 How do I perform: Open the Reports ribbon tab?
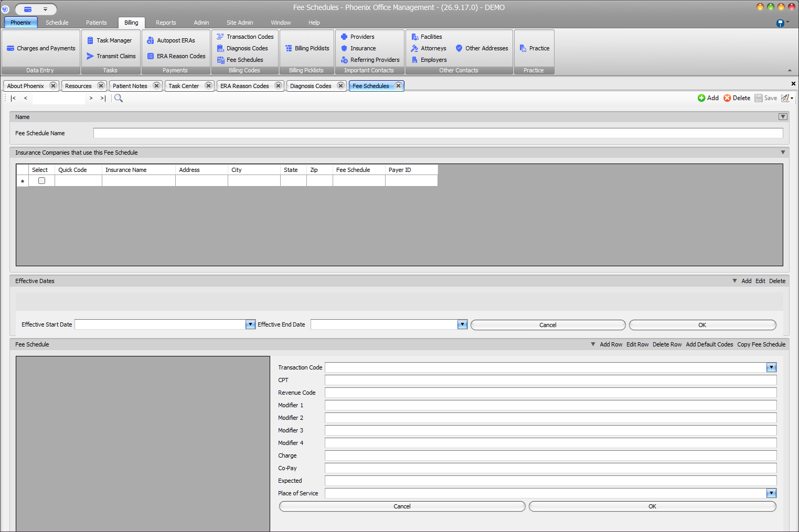pyautogui.click(x=166, y=23)
